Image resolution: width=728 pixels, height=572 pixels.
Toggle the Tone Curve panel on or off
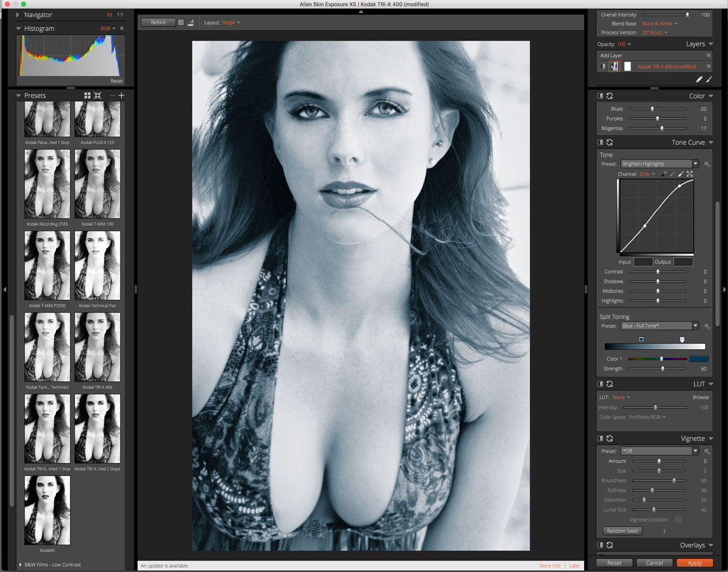600,143
